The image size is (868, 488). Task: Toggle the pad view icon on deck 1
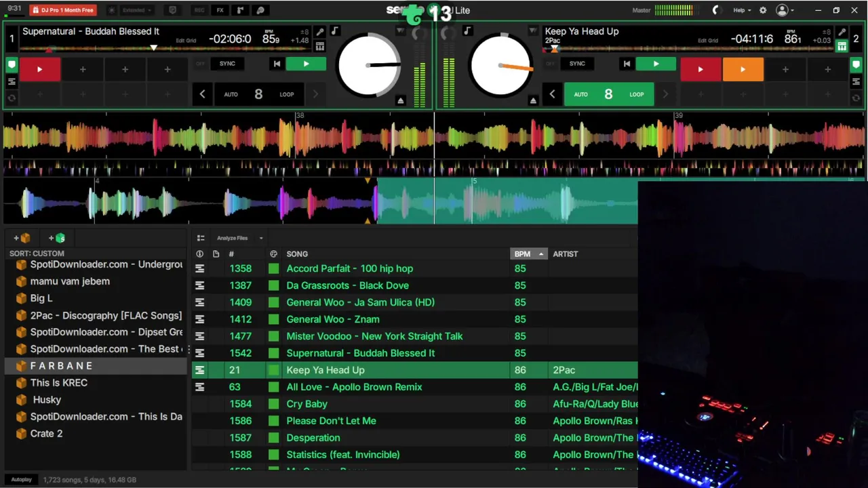(320, 46)
